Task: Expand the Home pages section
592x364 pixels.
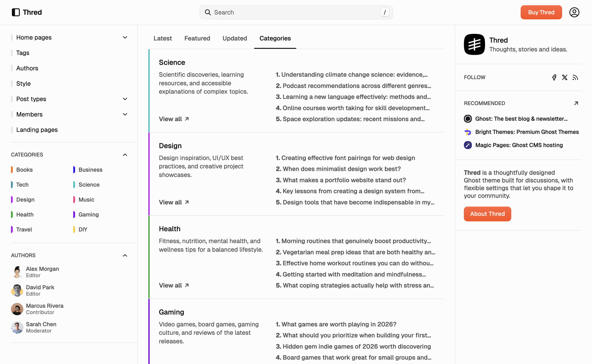Action: coord(125,37)
